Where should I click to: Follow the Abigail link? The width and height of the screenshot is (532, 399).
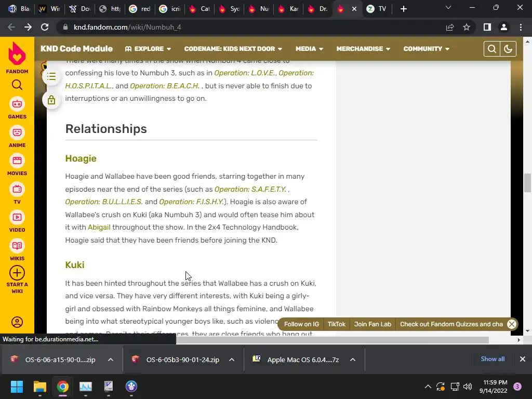point(99,228)
